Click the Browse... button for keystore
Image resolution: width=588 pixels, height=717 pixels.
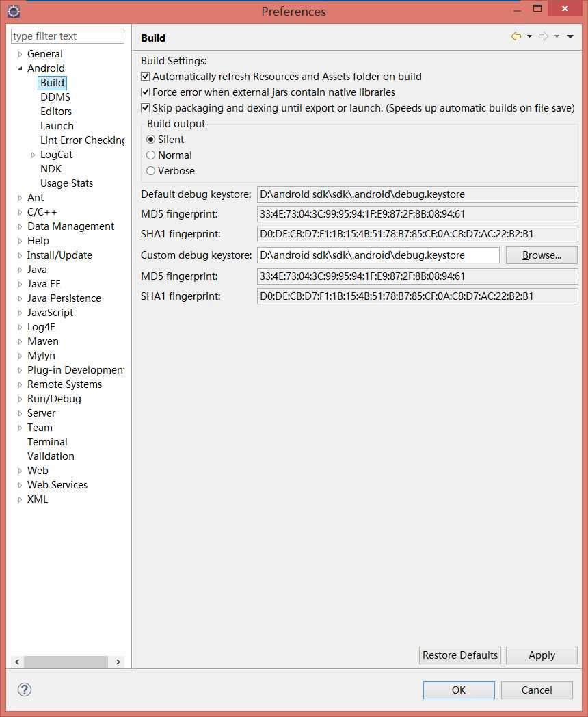coord(542,255)
